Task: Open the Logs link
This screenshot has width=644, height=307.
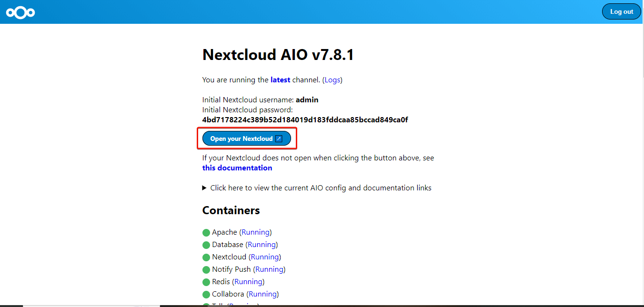Action: pyautogui.click(x=332, y=79)
